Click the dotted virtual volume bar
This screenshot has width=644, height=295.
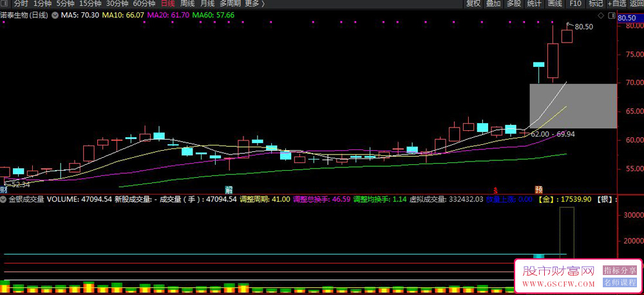567,233
